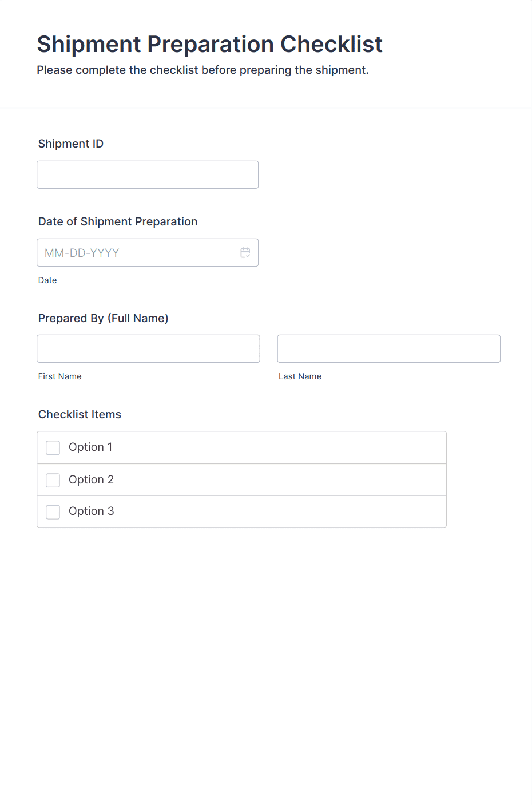This screenshot has width=532, height=805.
Task: Open the calendar date picker icon
Action: 245,253
